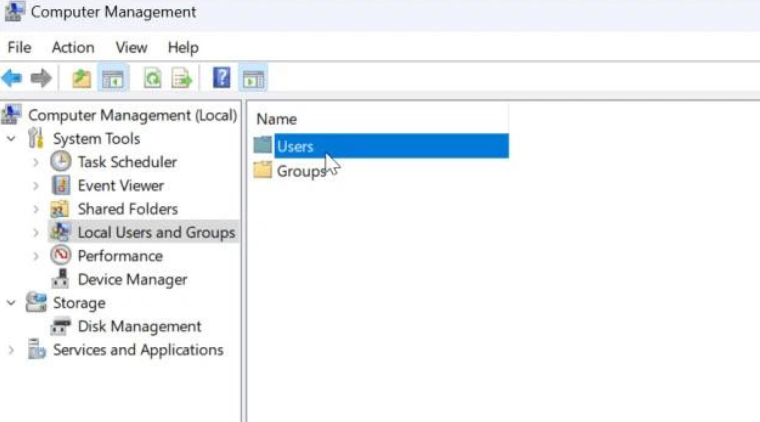
Task: Expand the Task Scheduler node
Action: [x=36, y=162]
